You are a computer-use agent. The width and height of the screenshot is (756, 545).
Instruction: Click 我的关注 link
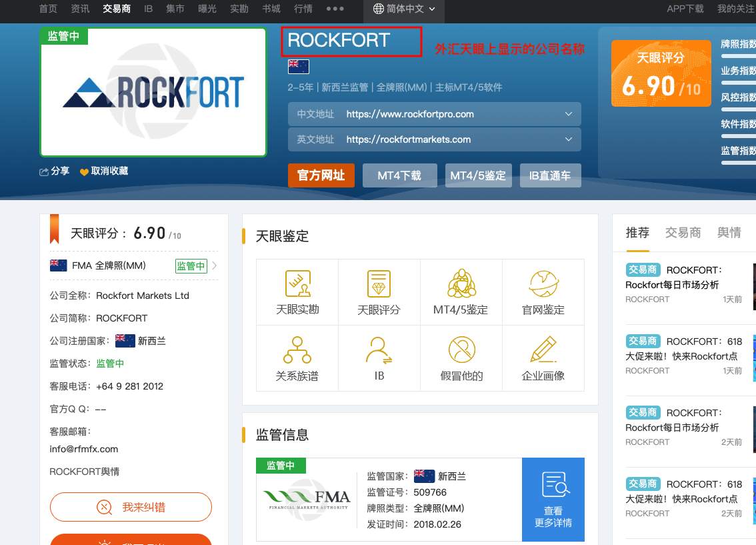tap(736, 9)
